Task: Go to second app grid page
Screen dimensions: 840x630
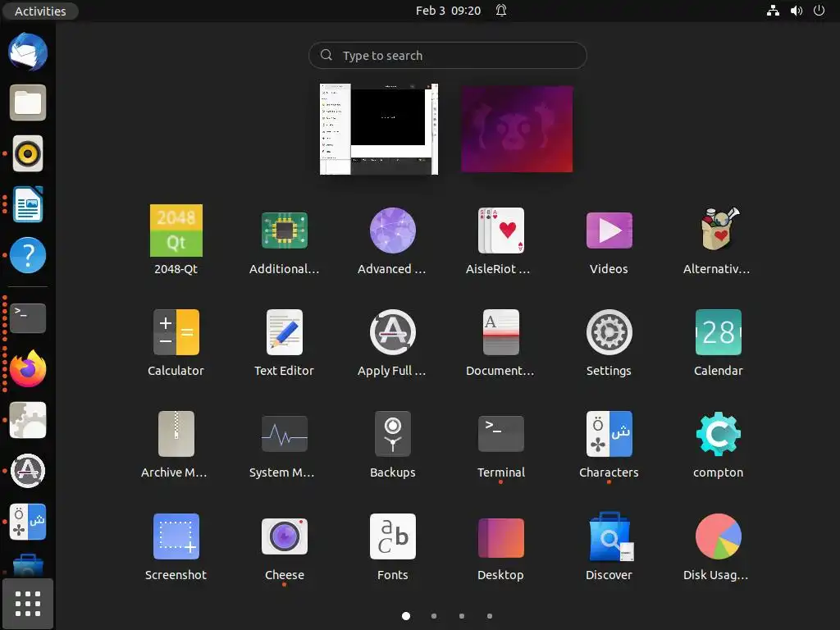Action: 434,616
